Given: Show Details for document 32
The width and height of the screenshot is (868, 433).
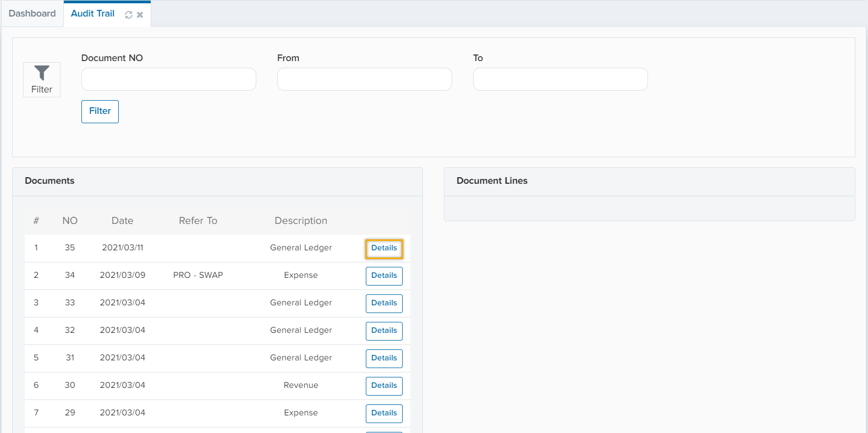Looking at the screenshot, I should click(384, 331).
